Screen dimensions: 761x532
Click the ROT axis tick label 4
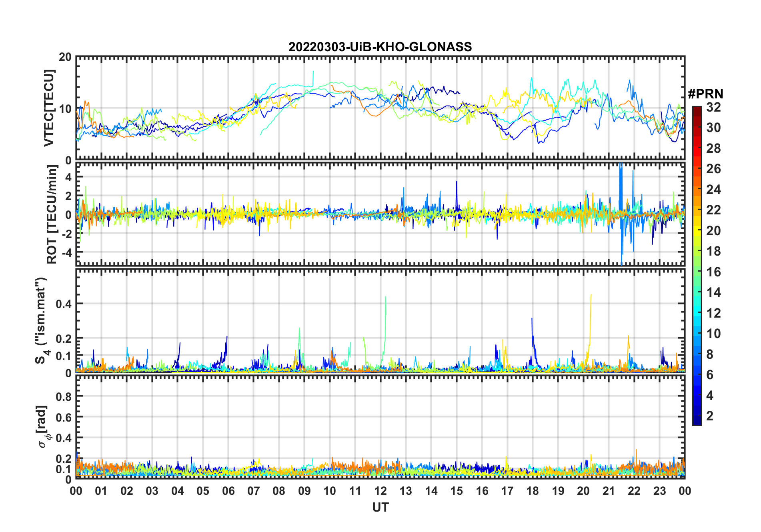pos(68,177)
